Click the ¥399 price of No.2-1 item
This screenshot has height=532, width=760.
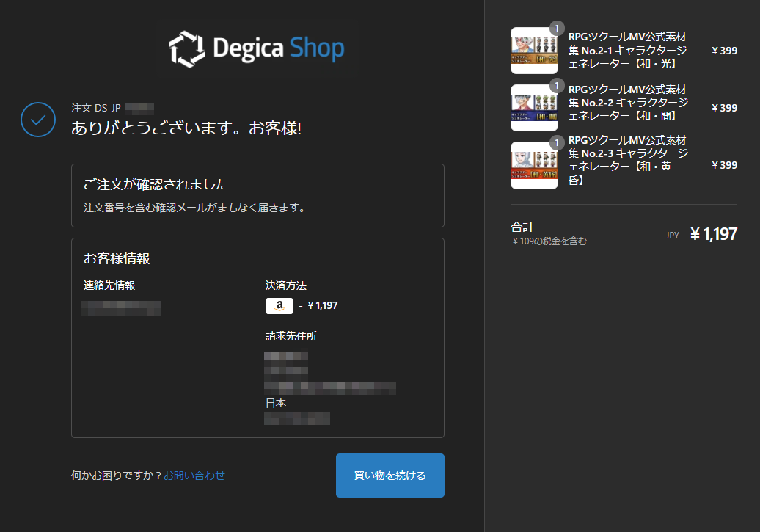[x=724, y=51]
